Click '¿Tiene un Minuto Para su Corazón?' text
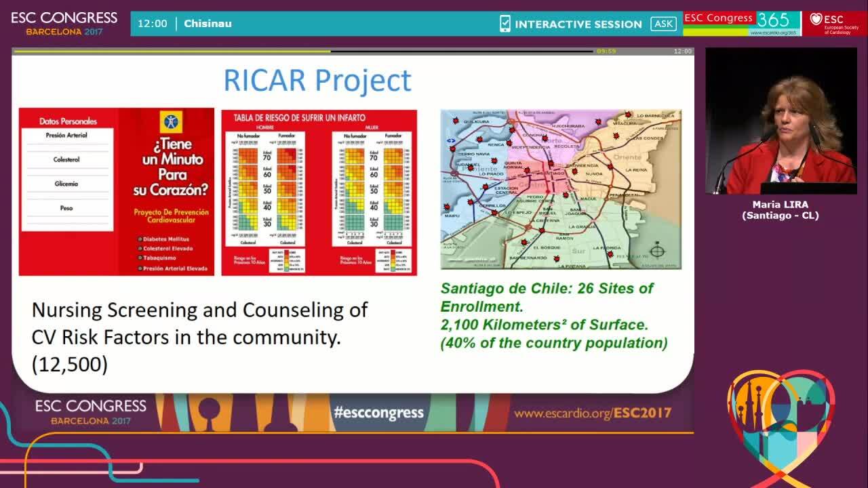Image resolution: width=868 pixels, height=488 pixels. [x=172, y=167]
